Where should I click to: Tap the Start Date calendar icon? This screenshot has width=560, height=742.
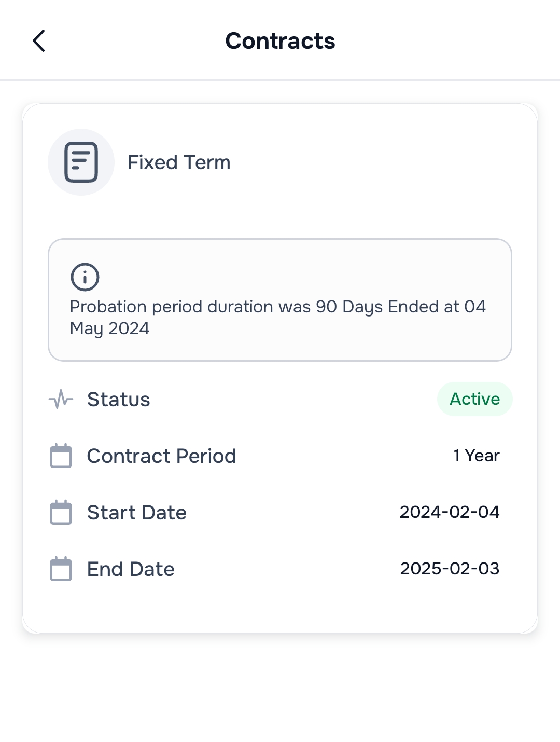coord(61,513)
